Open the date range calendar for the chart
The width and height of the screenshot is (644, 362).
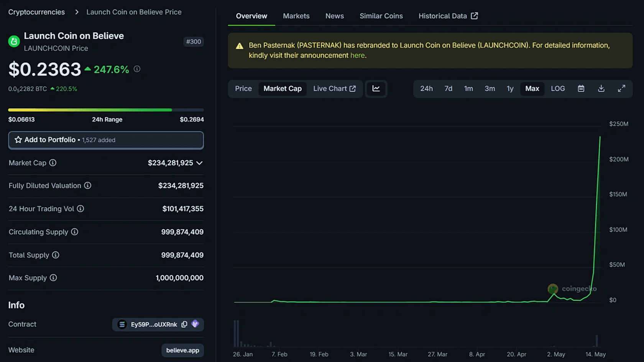(x=581, y=89)
